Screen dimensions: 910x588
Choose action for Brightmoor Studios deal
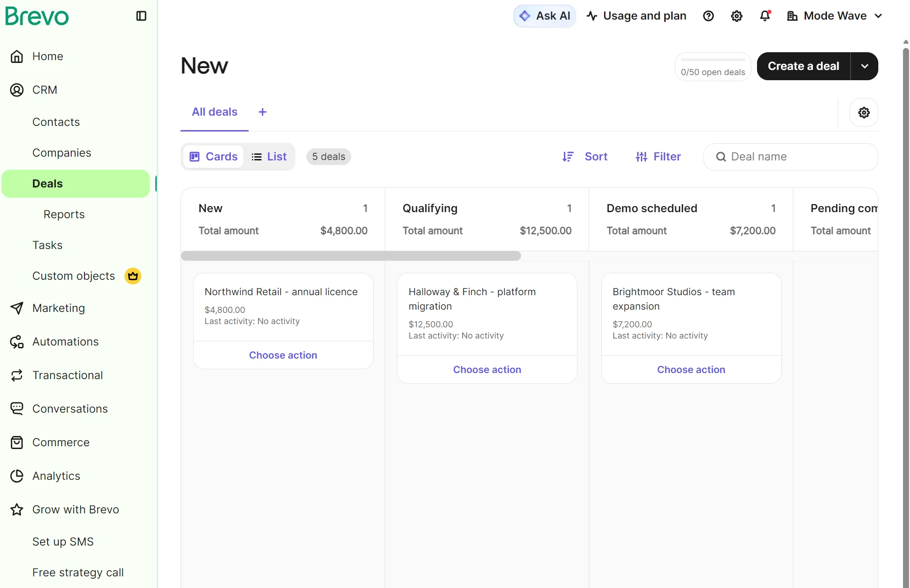click(x=691, y=370)
